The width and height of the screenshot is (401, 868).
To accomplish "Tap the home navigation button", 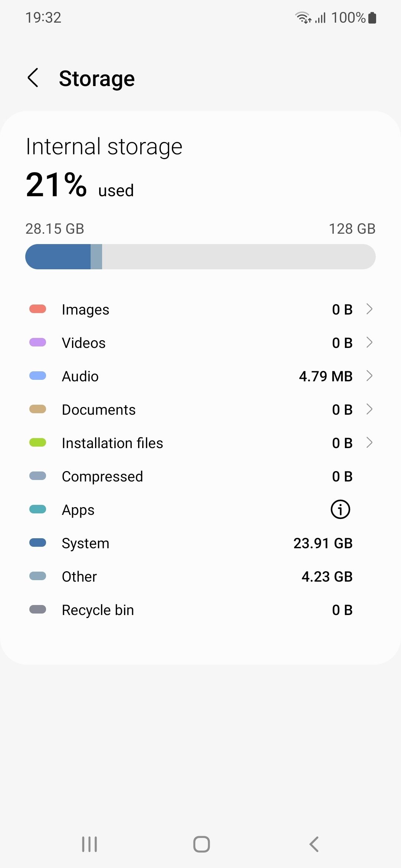I will [x=201, y=844].
